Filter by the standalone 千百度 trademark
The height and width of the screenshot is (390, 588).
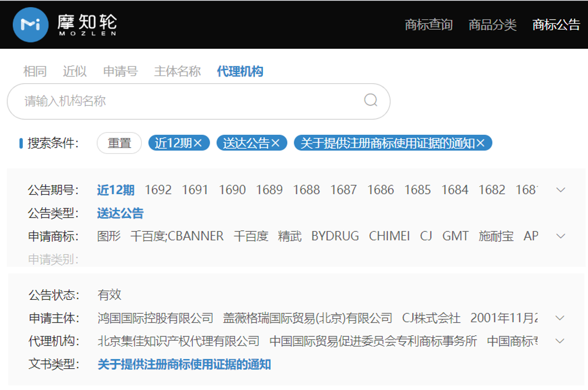point(251,236)
